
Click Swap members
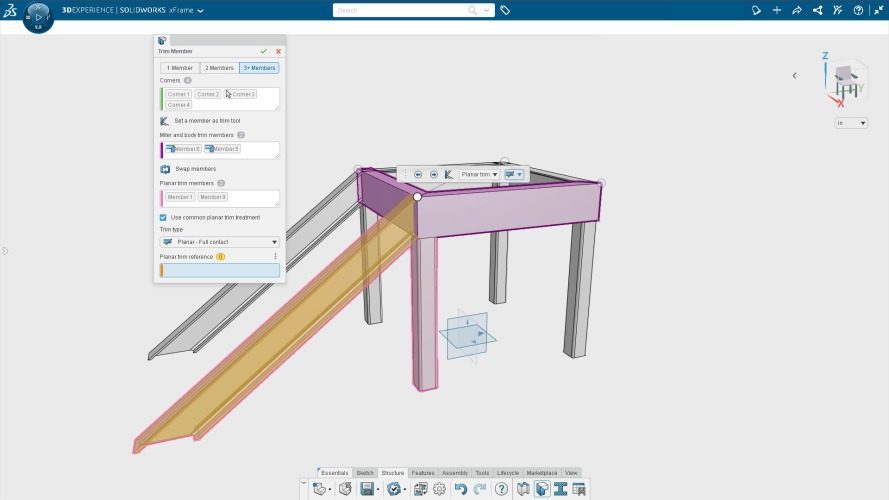point(188,169)
